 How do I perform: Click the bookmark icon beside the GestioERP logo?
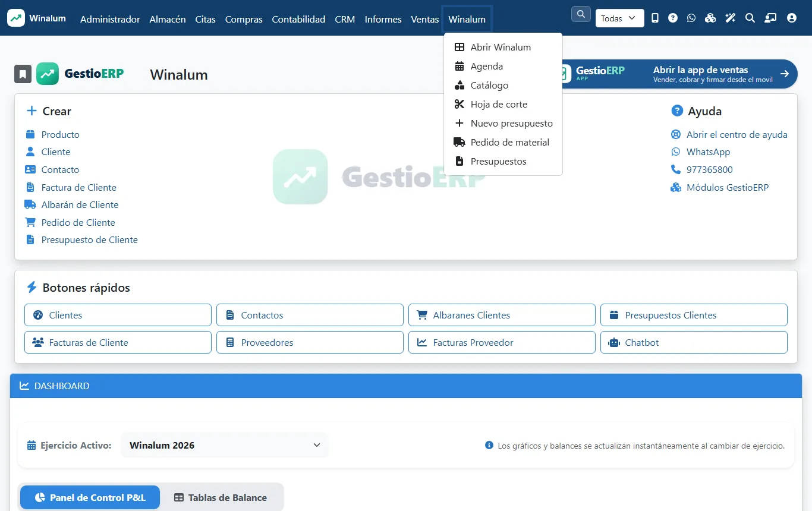(23, 74)
